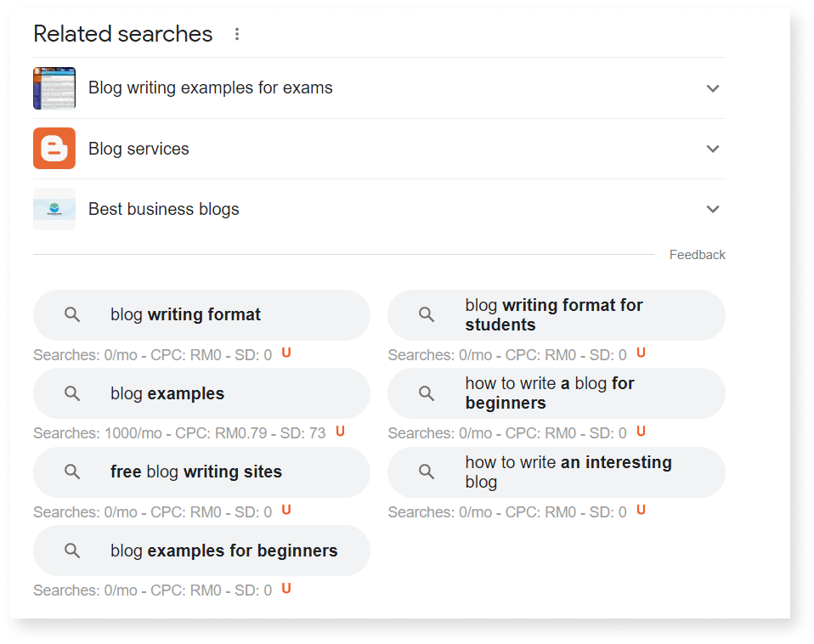Image resolution: width=814 pixels, height=644 pixels.
Task: Click the 'Blog writing examples for exams' thumbnail
Action: 54,88
